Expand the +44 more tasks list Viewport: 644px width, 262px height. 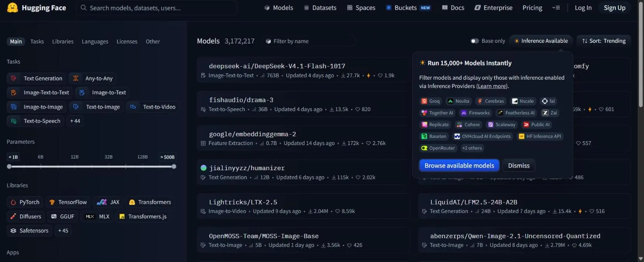[75, 121]
